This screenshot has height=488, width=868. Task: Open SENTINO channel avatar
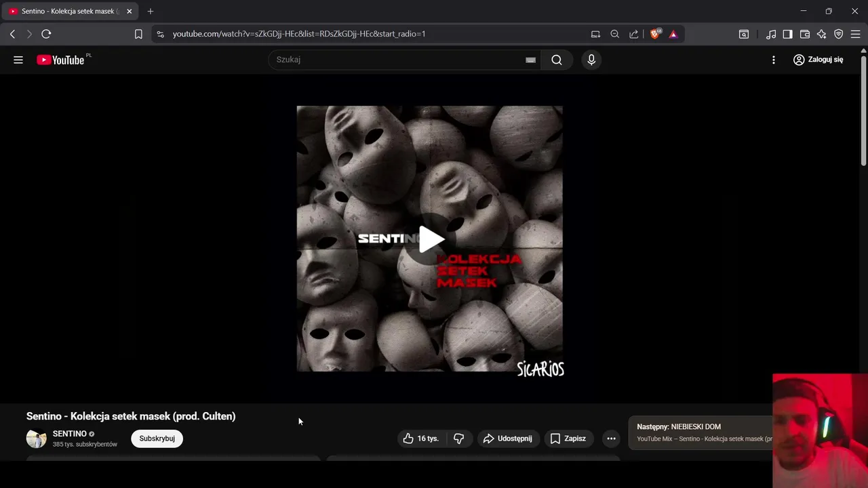pos(37,439)
